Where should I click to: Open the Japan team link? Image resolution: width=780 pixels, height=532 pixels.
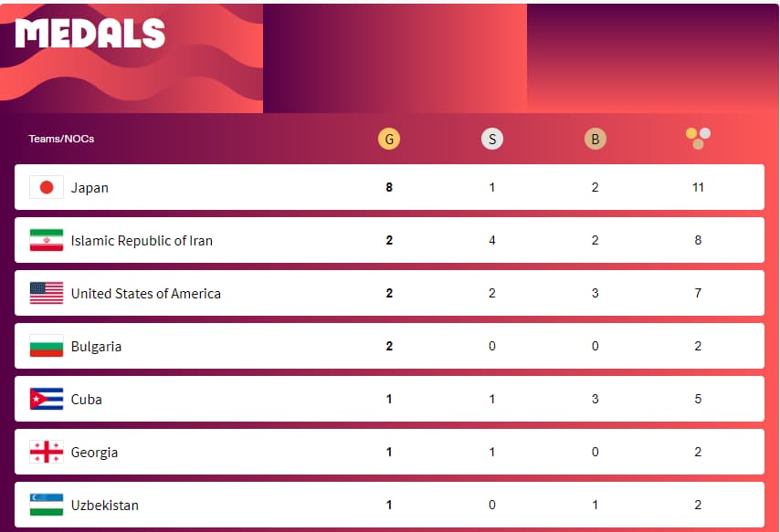90,188
